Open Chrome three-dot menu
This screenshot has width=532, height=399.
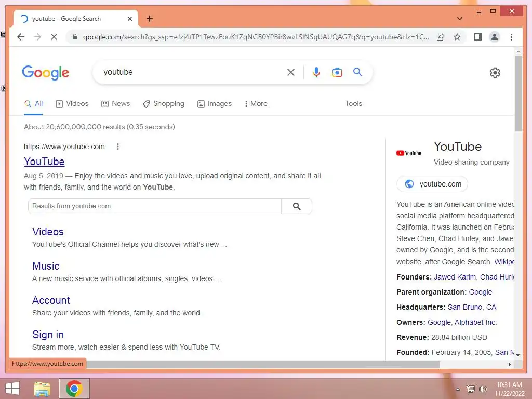[x=511, y=37]
